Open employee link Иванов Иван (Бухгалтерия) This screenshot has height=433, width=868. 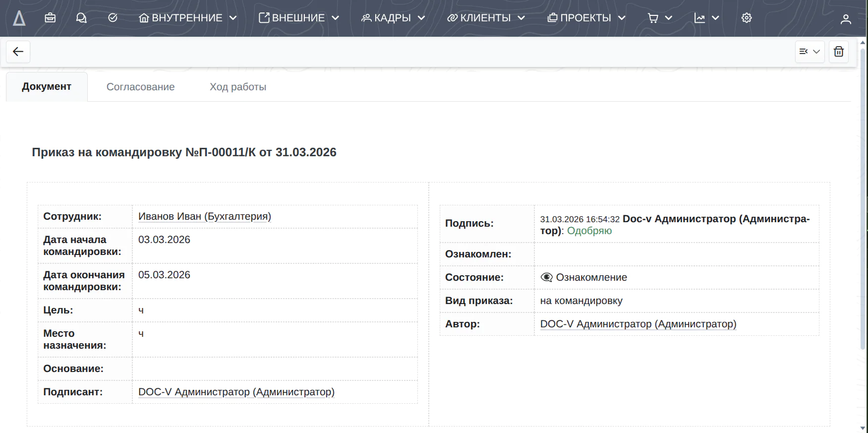pyautogui.click(x=205, y=216)
